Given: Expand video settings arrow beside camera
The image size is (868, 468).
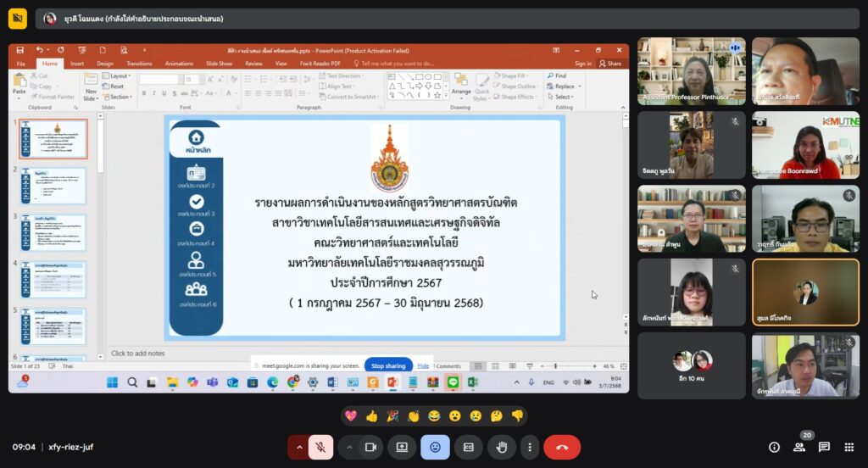Looking at the screenshot, I should pos(348,447).
